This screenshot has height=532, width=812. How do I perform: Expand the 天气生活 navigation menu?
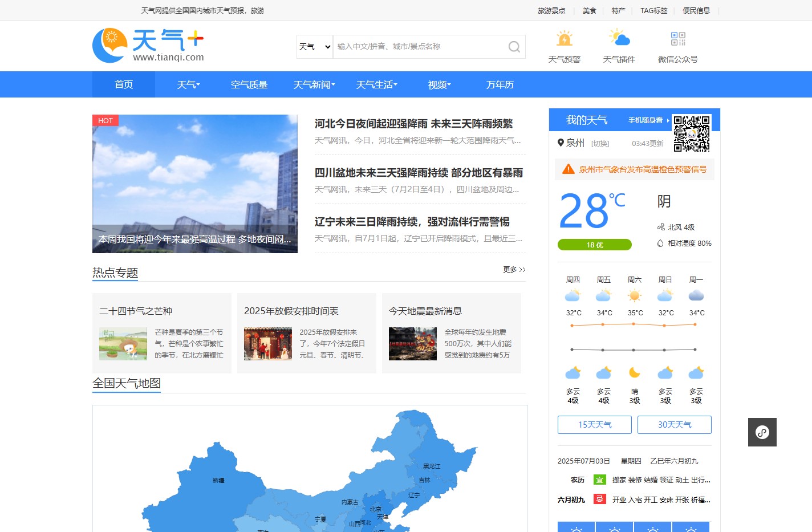(x=376, y=84)
